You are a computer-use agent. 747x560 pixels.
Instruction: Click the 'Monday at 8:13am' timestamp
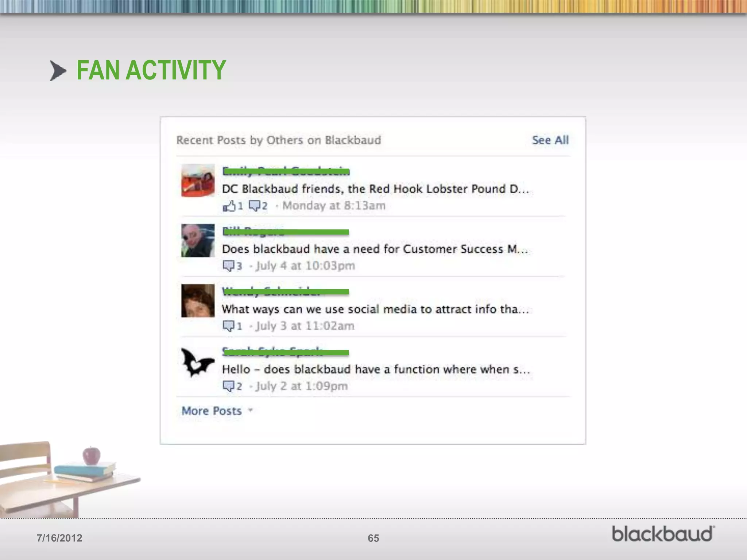coord(334,206)
